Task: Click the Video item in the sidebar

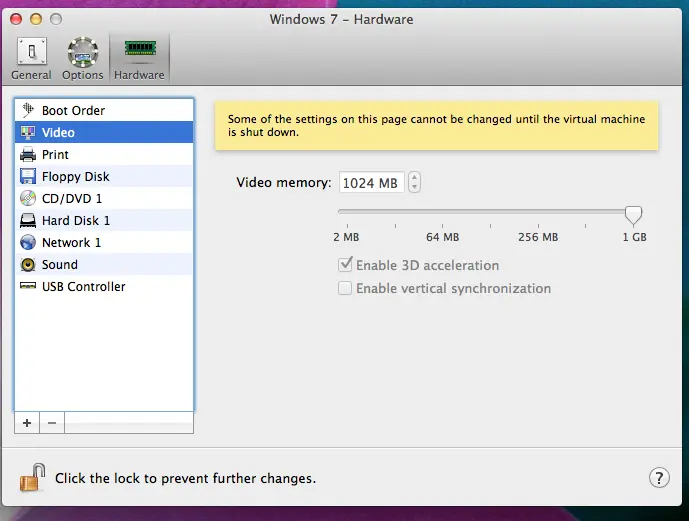Action: coord(58,132)
